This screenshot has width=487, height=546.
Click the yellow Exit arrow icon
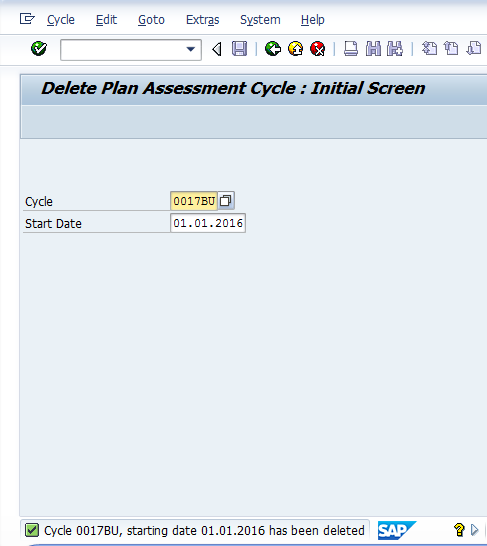point(296,49)
